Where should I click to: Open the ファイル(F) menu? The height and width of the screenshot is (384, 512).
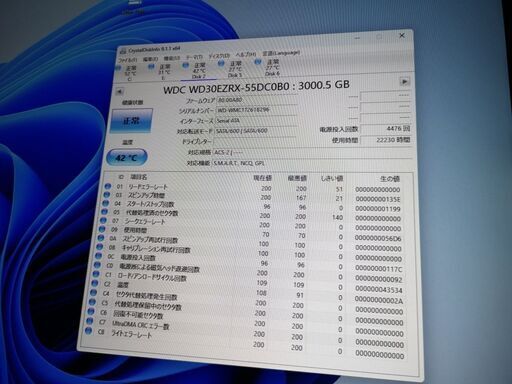pyautogui.click(x=127, y=60)
